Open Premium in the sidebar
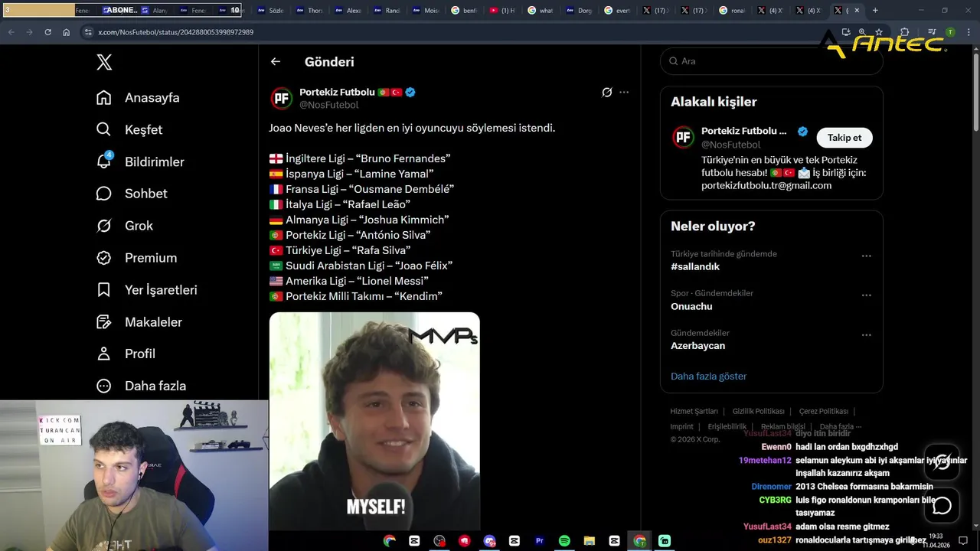Image resolution: width=980 pixels, height=551 pixels. tap(136, 258)
